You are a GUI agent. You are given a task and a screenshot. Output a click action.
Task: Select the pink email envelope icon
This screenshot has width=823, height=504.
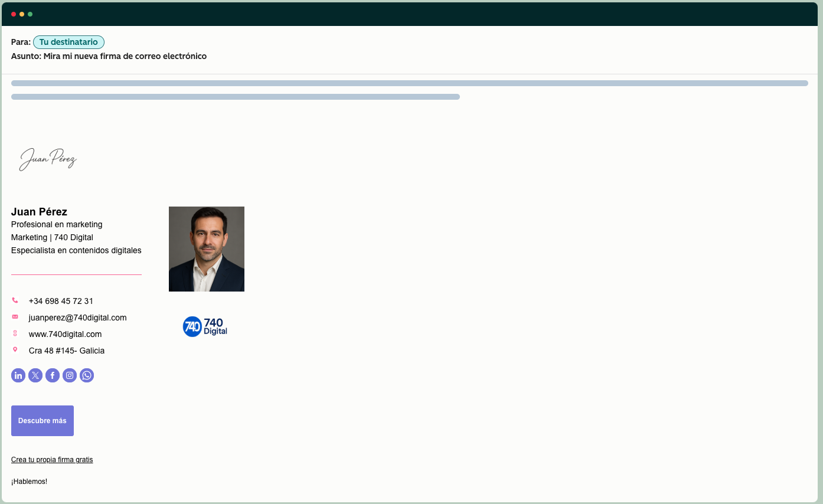click(x=15, y=317)
